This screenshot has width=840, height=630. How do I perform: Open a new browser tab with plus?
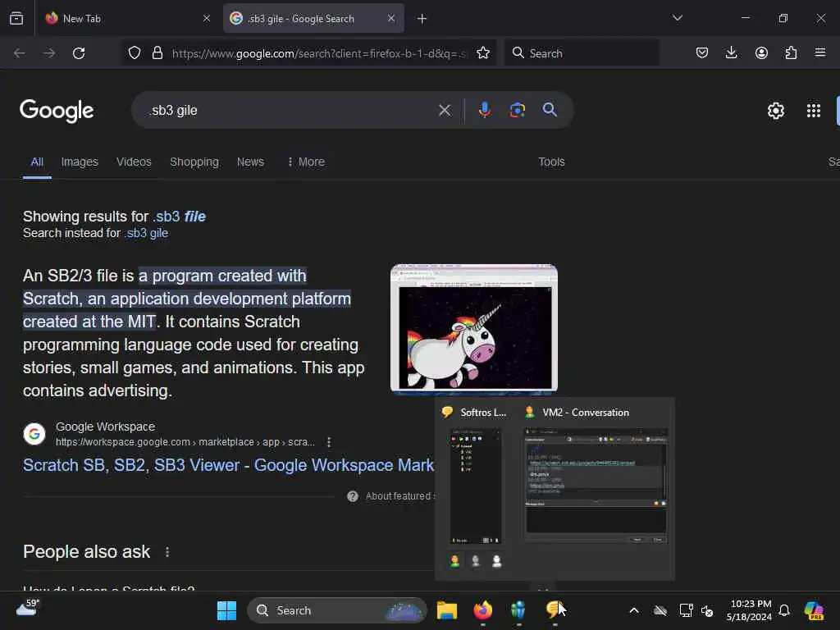tap(422, 19)
